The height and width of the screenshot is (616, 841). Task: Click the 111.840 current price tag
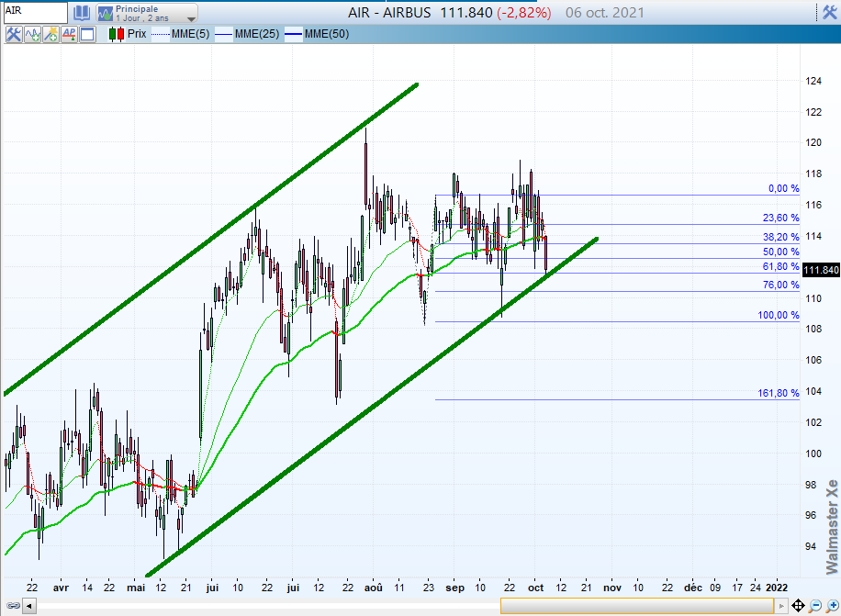(x=821, y=270)
